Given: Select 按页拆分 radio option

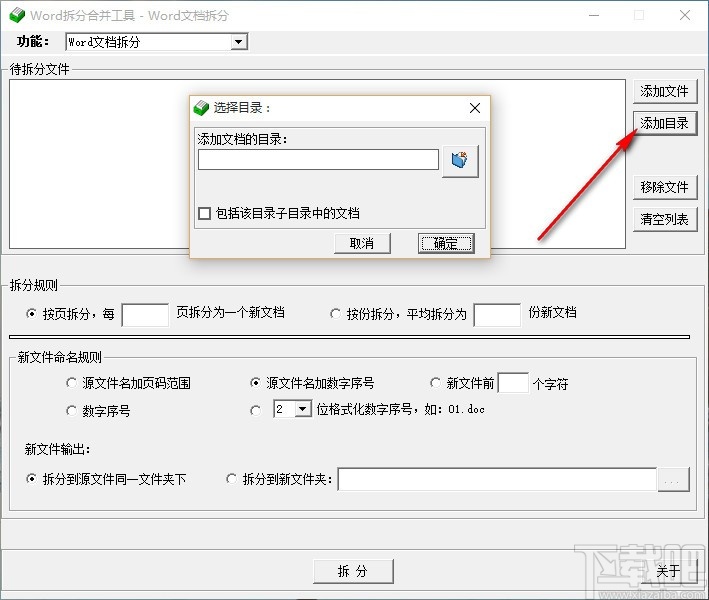Looking at the screenshot, I should pos(31,313).
